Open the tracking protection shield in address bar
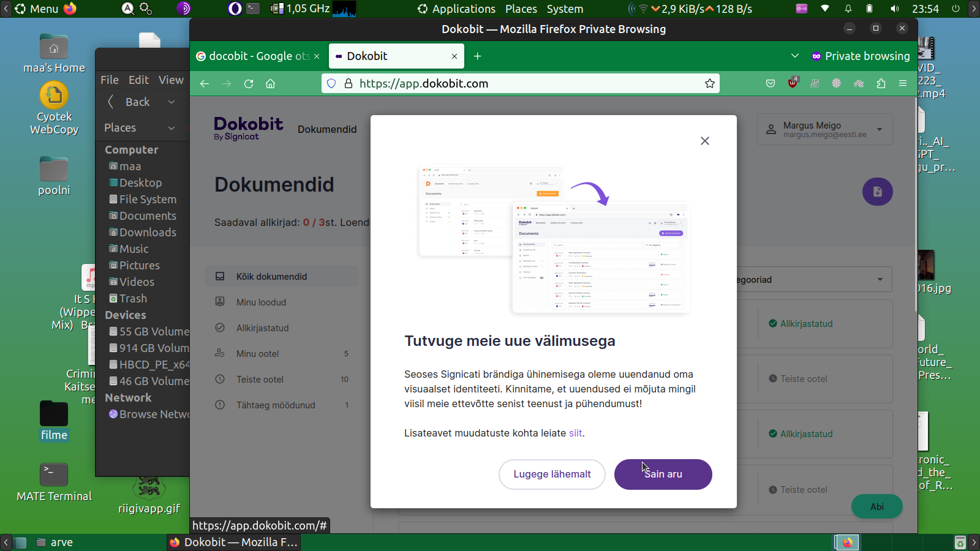This screenshot has height=551, width=980. (x=331, y=84)
